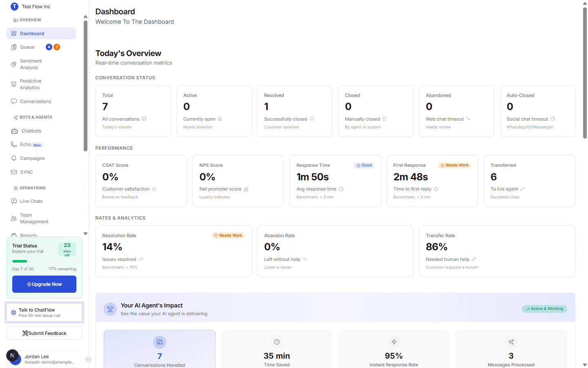Click the Talk to ChatFlow lifebuoy icon

click(x=13, y=312)
